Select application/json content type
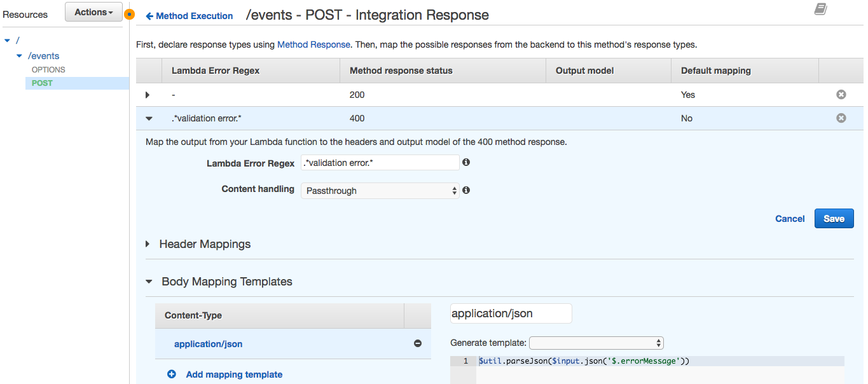868x384 pixels. coord(208,344)
